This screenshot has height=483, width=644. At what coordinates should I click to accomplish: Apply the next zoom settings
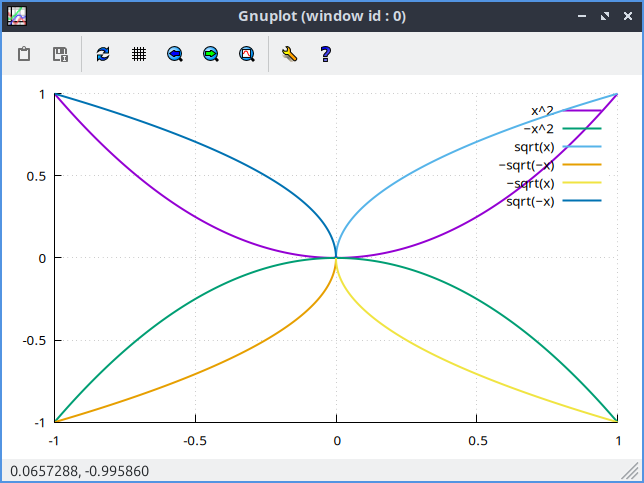[211, 54]
